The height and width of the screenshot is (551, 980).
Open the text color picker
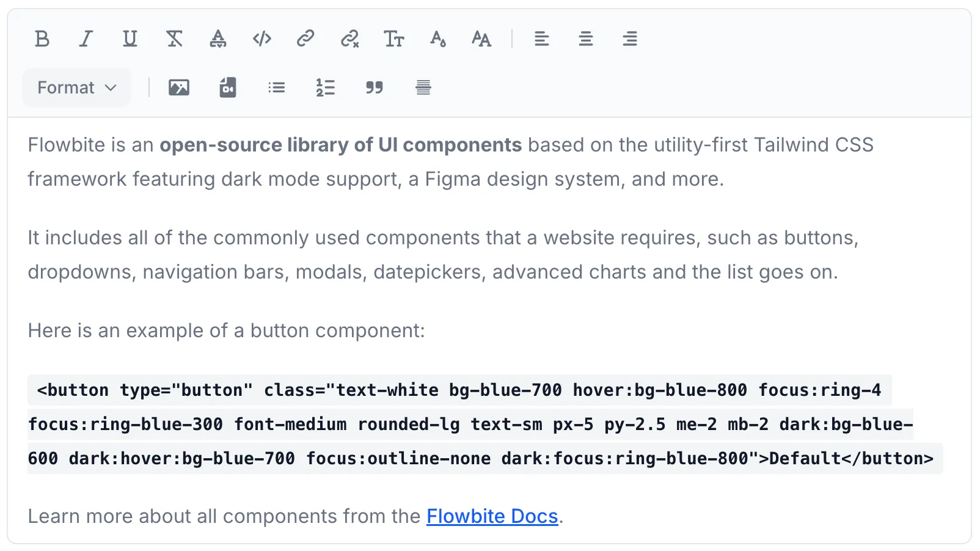point(438,39)
